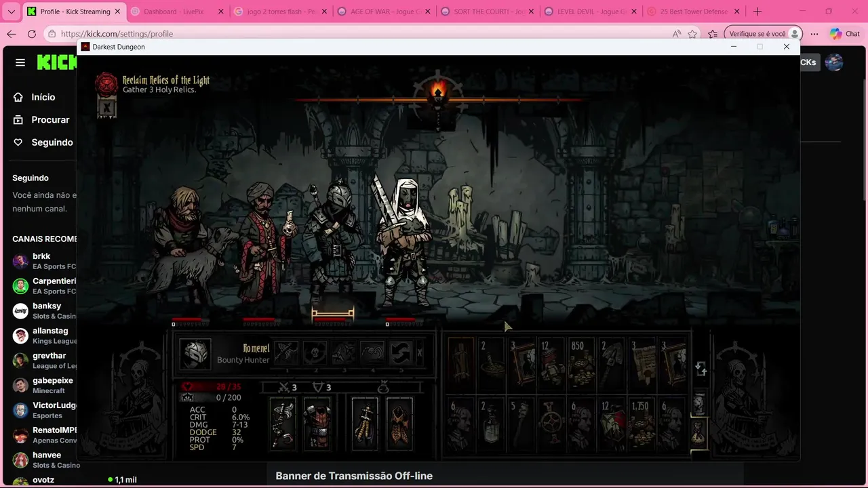868x488 pixels.
Task: Open allanstag recommended channel
Action: [x=43, y=335]
